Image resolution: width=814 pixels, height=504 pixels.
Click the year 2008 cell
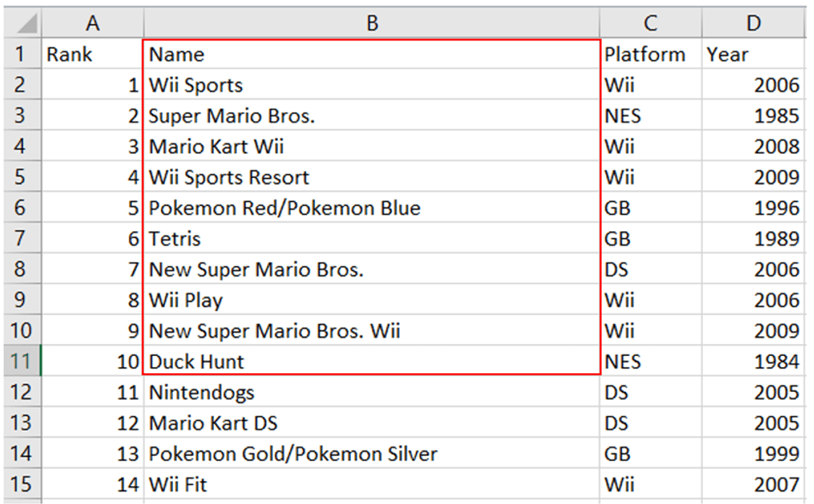pyautogui.click(x=753, y=145)
